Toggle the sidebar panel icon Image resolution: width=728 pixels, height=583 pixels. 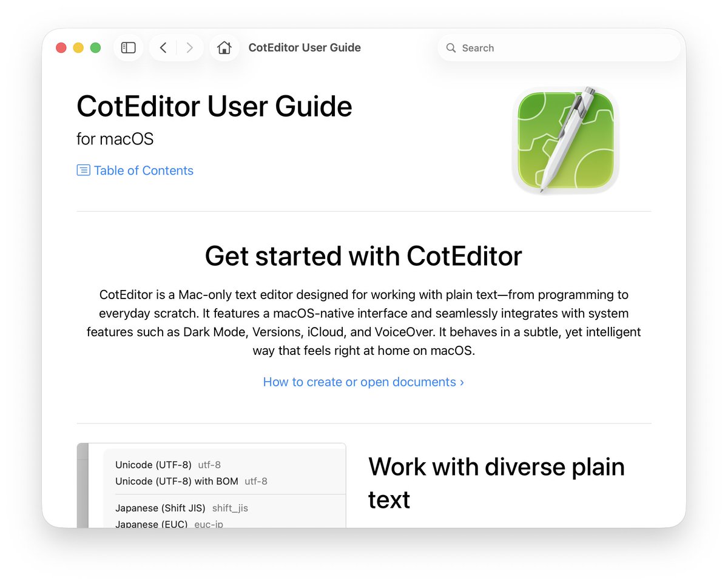click(x=128, y=48)
